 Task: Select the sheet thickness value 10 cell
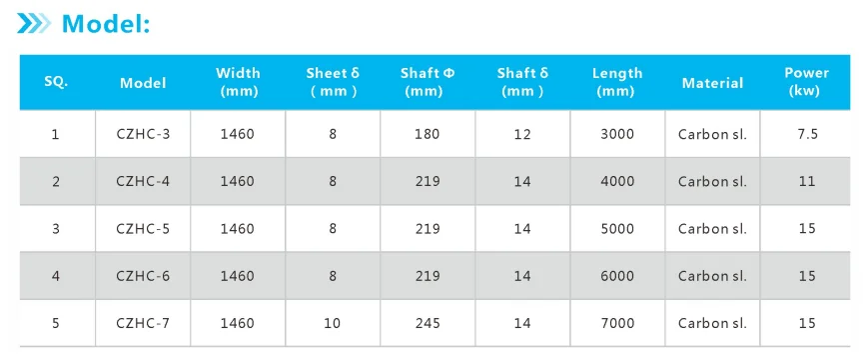coord(333,323)
